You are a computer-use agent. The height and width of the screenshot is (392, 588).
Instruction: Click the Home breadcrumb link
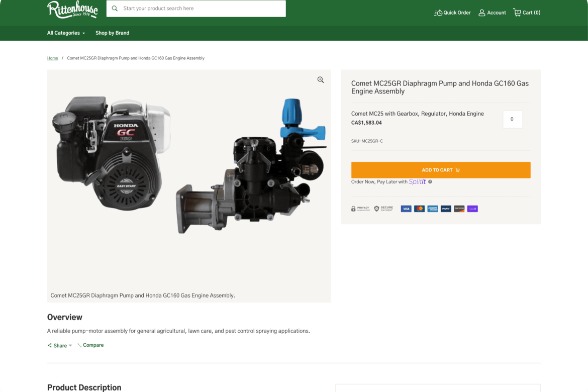[52, 58]
